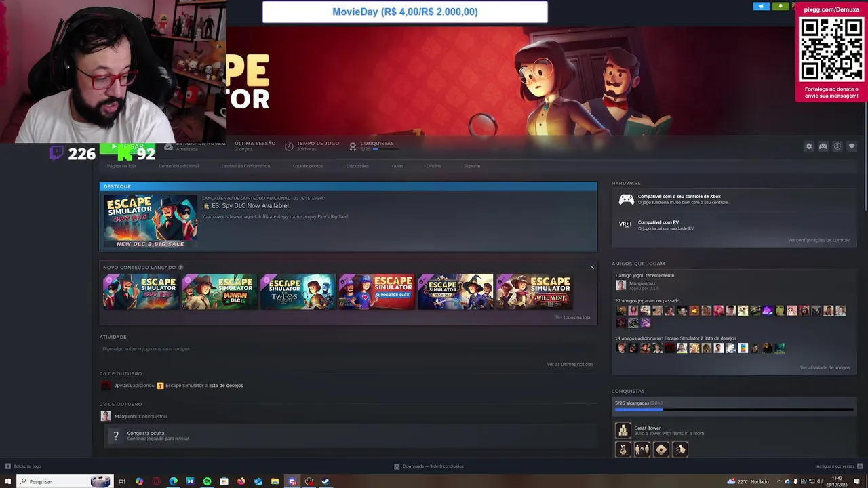Click the Xbox controller compatibility icon
This screenshot has height=488, width=868.
click(x=627, y=199)
